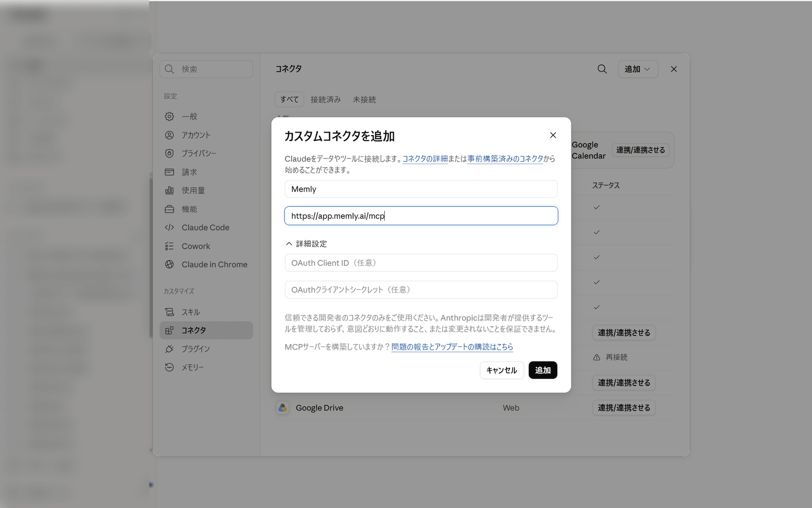Focus the Memly name input field

point(421,189)
